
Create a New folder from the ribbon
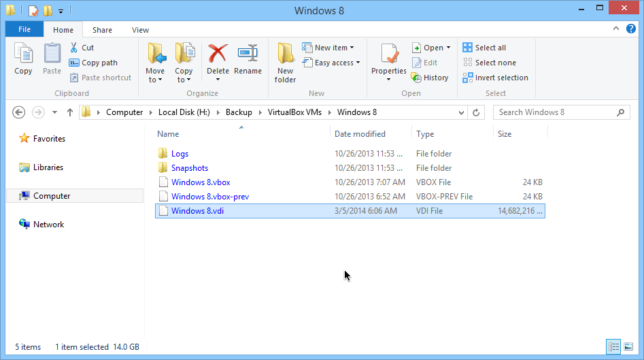point(285,63)
